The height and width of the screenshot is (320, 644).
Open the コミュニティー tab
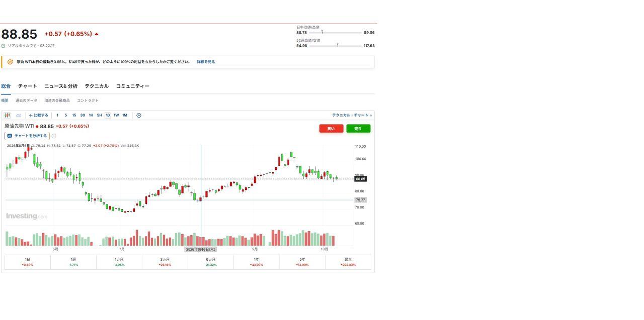point(133,86)
